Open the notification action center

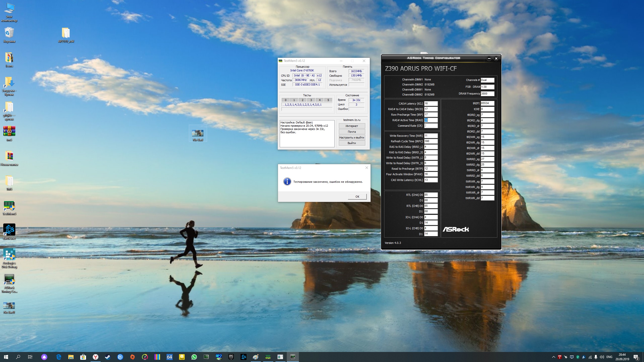click(636, 357)
